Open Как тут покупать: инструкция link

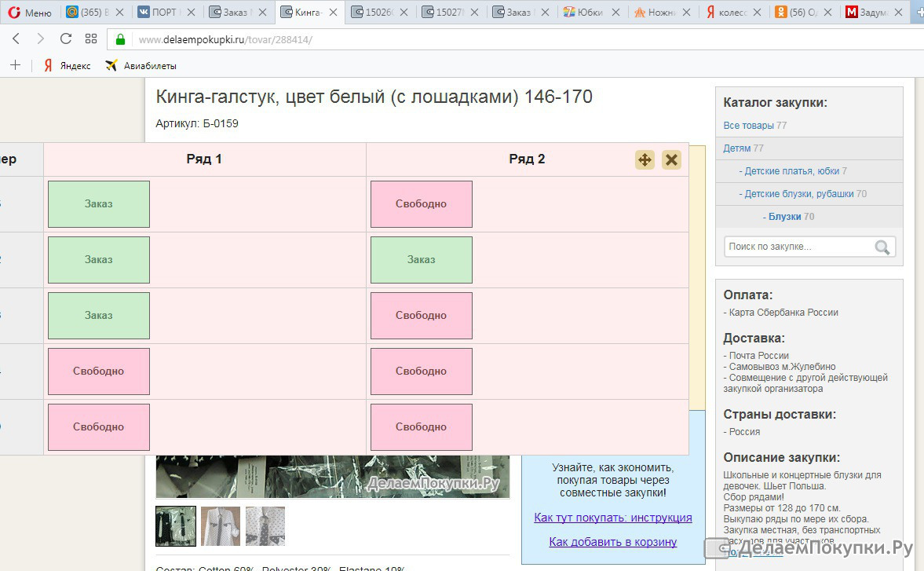(x=613, y=518)
